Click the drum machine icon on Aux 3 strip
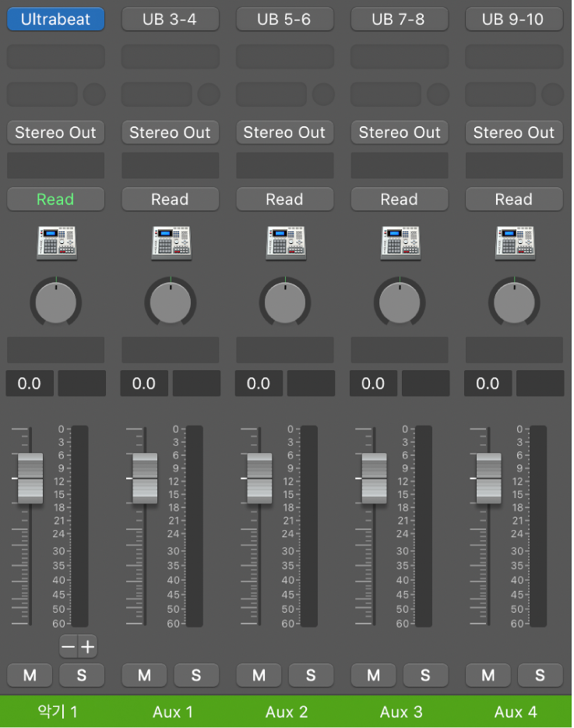Image resolution: width=574 pixels, height=728 pixels. tap(400, 243)
